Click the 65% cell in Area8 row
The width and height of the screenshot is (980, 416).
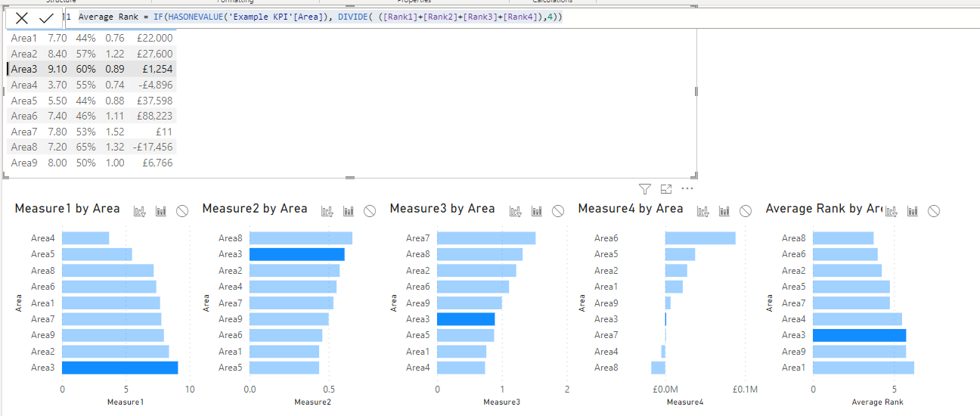point(85,147)
